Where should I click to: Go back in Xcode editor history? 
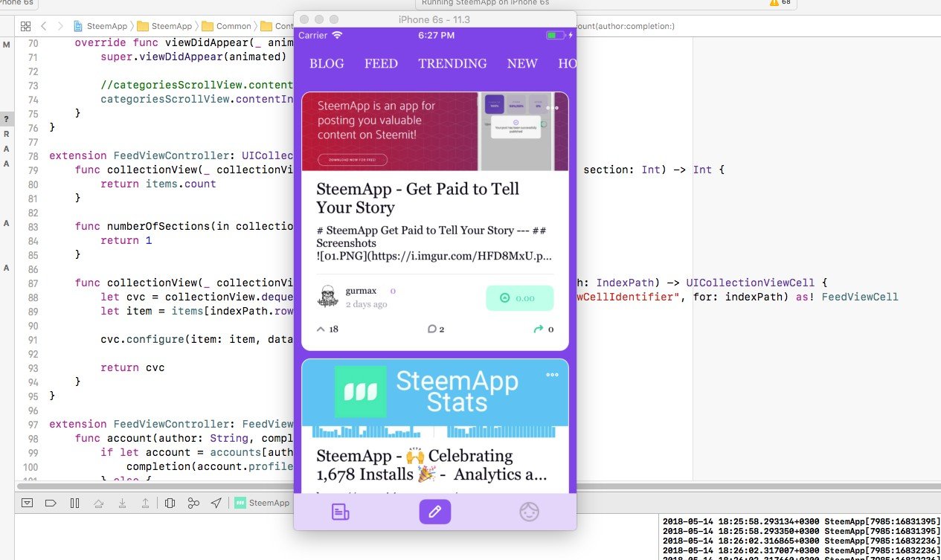tap(43, 26)
